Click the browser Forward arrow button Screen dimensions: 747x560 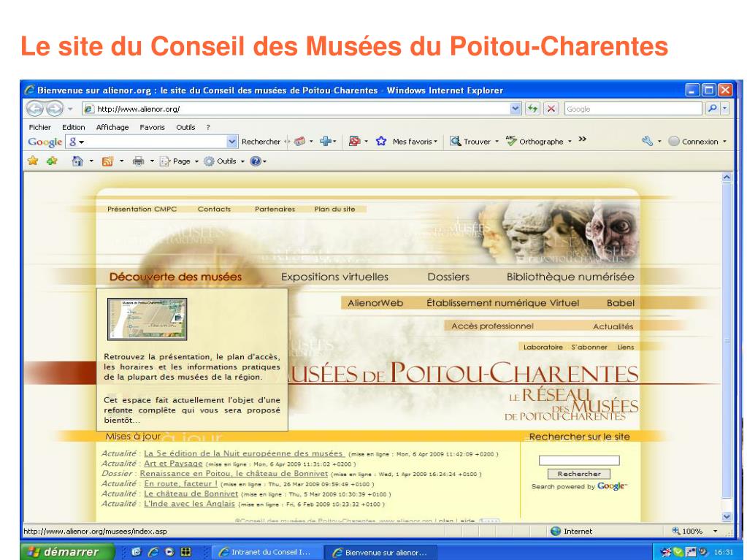click(54, 109)
